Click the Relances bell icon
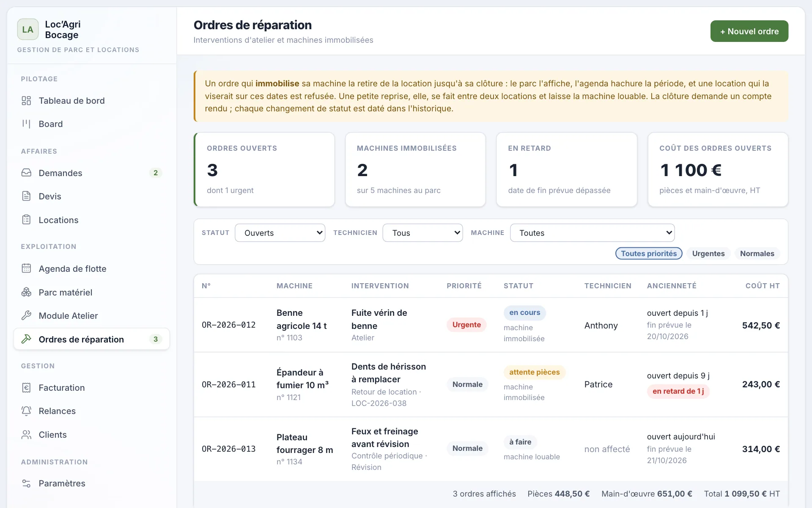The image size is (812, 508). (x=26, y=411)
